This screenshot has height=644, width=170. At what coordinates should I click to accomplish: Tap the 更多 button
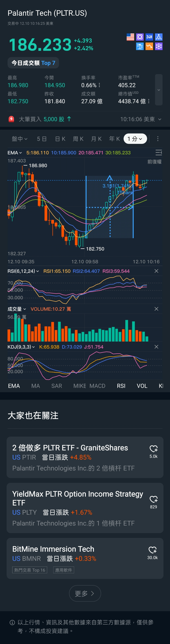[85, 593]
